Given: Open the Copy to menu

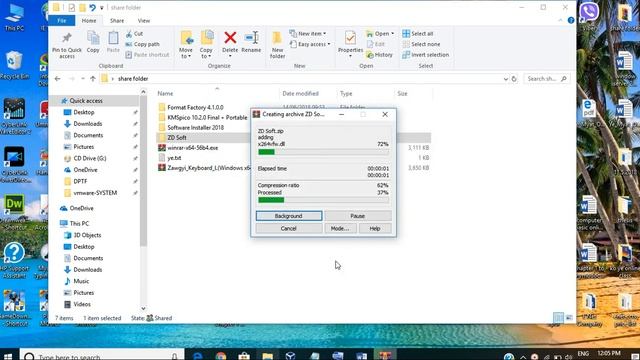Looking at the screenshot, I should tap(207, 44).
